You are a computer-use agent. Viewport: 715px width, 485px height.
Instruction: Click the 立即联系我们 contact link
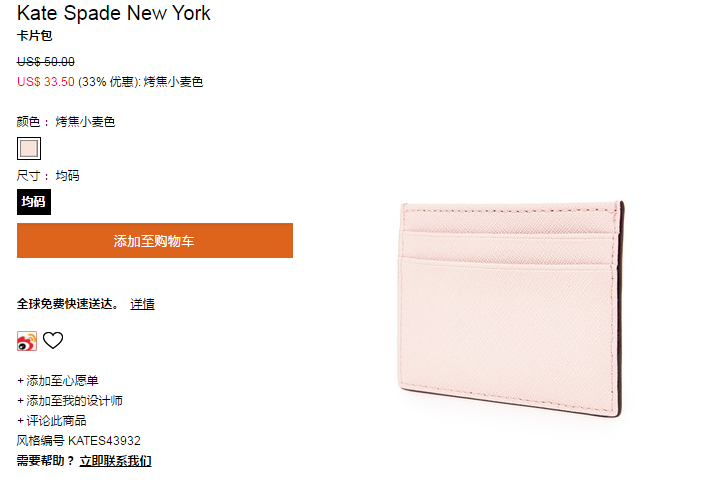pyautogui.click(x=115, y=461)
